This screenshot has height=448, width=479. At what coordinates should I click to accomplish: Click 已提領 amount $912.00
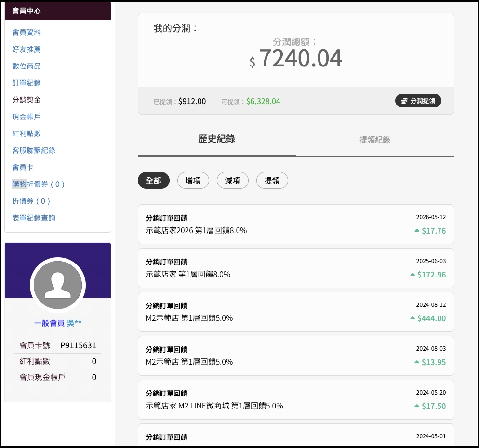tap(192, 101)
